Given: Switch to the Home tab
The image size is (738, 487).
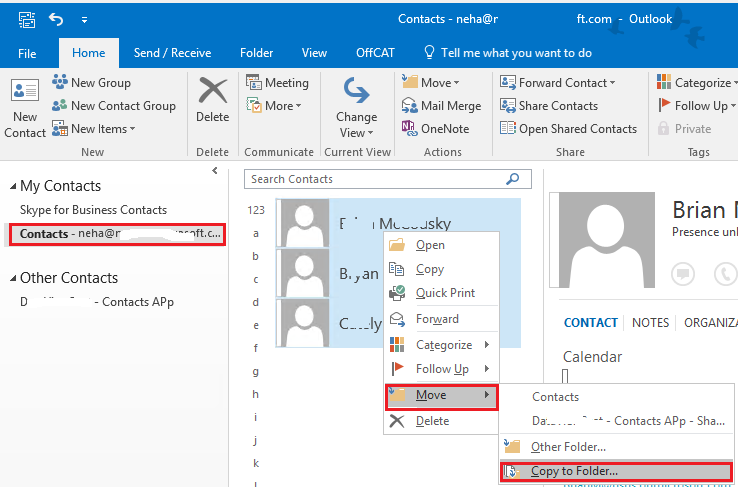Looking at the screenshot, I should pyautogui.click(x=88, y=53).
